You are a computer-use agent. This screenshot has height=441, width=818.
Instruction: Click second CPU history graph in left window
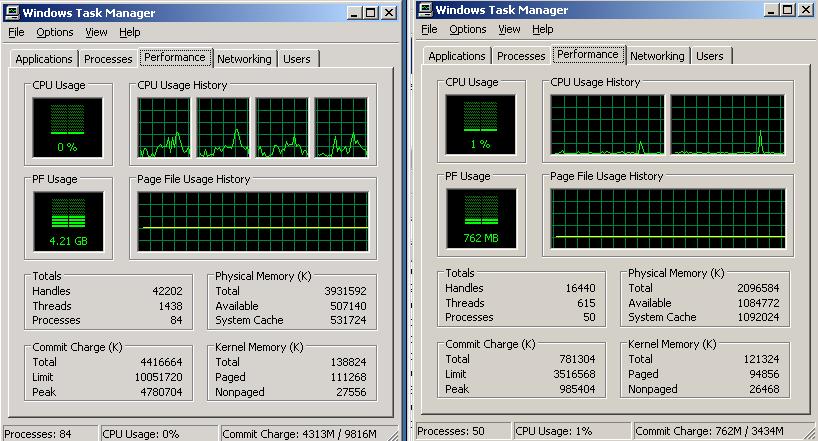pyautogui.click(x=223, y=128)
